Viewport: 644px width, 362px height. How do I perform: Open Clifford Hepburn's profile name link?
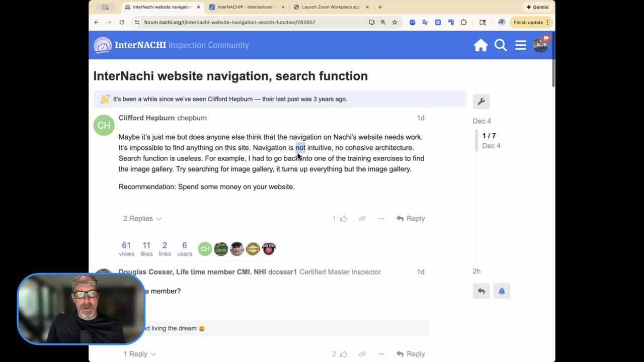click(x=146, y=118)
